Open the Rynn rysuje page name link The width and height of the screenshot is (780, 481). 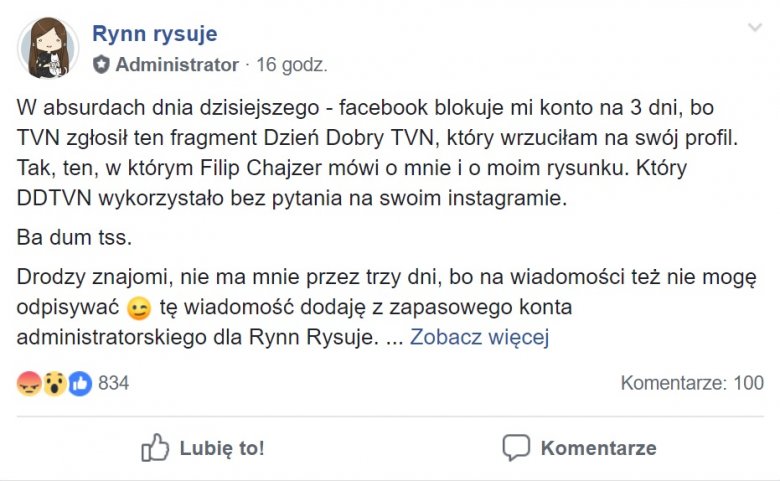pos(154,34)
